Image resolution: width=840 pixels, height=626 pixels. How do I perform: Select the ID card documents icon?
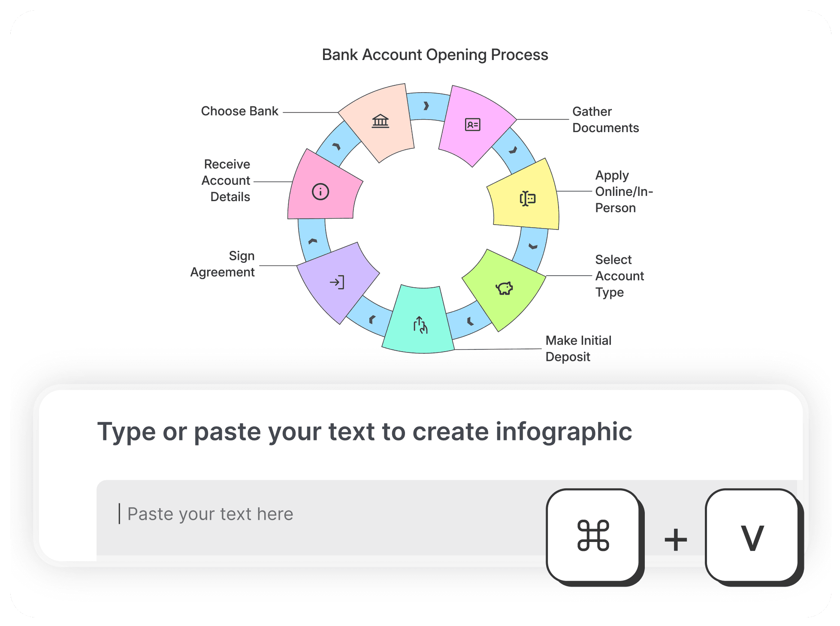pyautogui.click(x=472, y=125)
